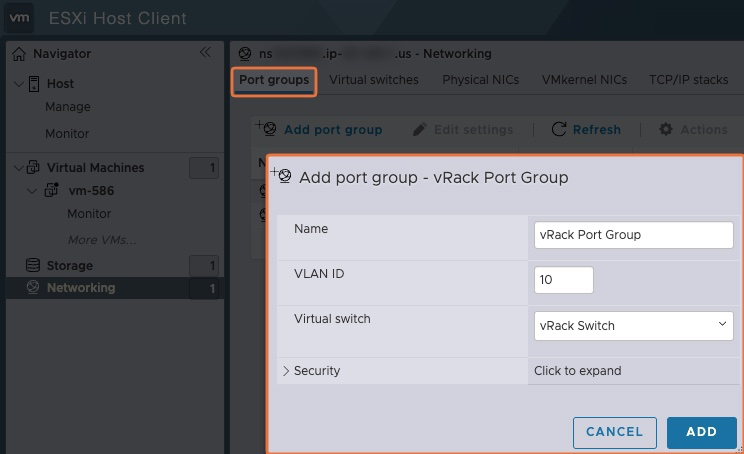
Task: Click the Virtual Machines count badge
Action: [x=204, y=168]
